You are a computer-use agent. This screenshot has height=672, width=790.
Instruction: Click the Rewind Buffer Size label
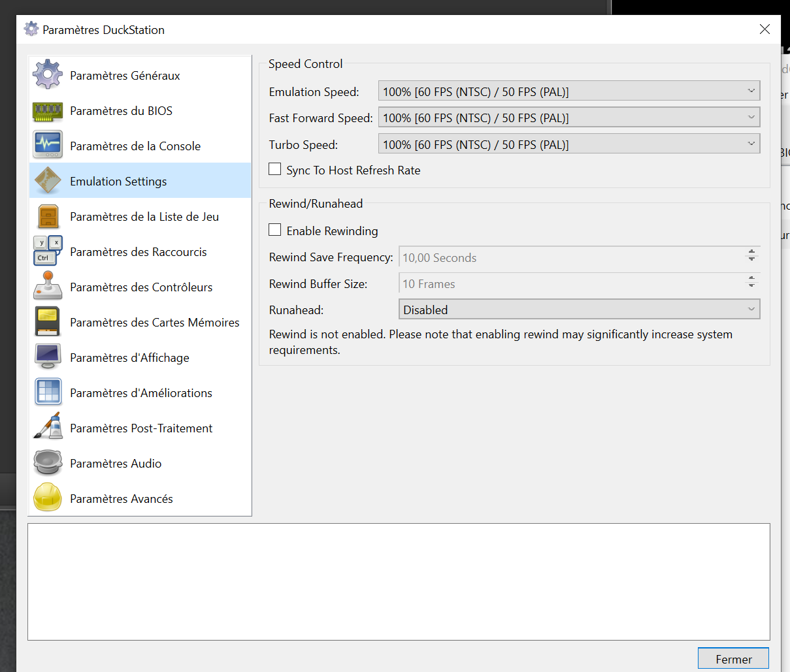click(318, 284)
